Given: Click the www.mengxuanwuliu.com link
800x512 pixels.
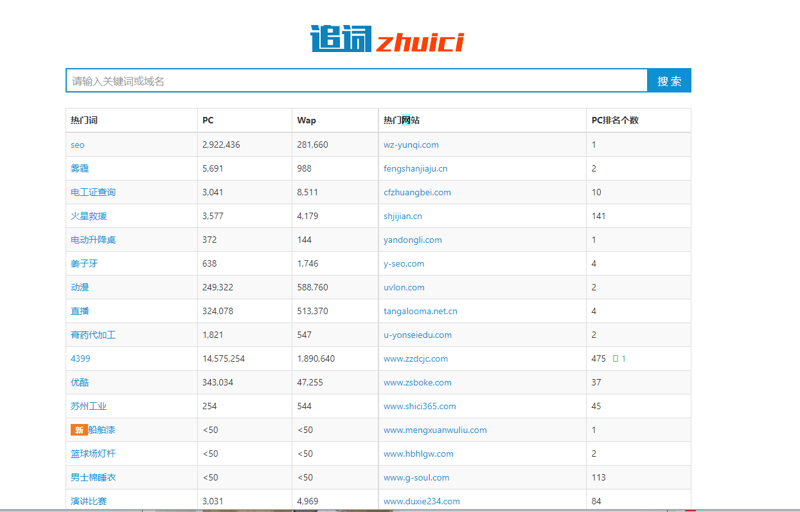Looking at the screenshot, I should point(435,430).
